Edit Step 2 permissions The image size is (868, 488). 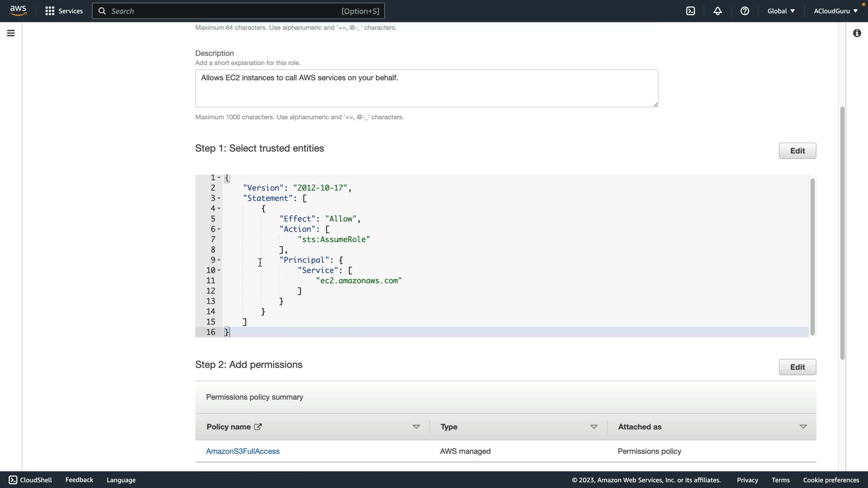click(797, 367)
